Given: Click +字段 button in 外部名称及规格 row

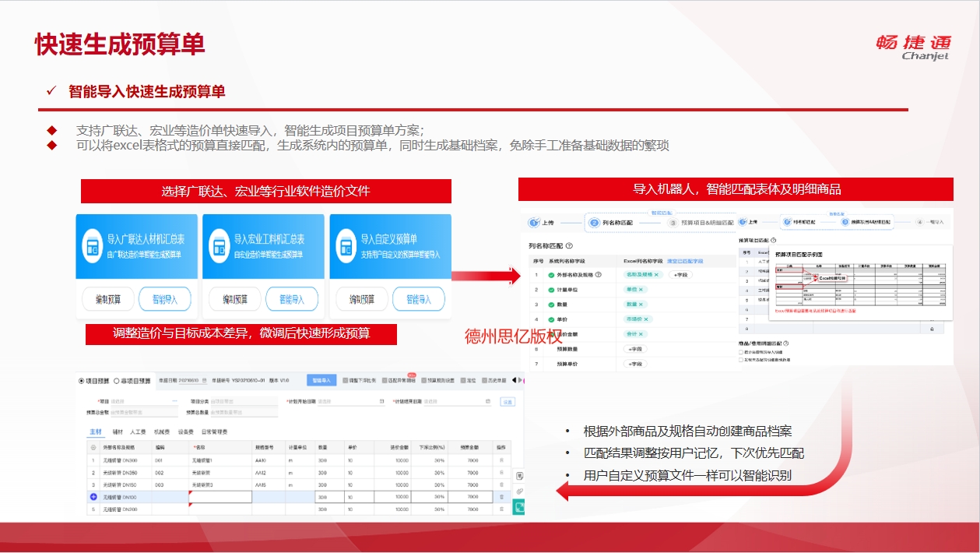Looking at the screenshot, I should tap(681, 275).
